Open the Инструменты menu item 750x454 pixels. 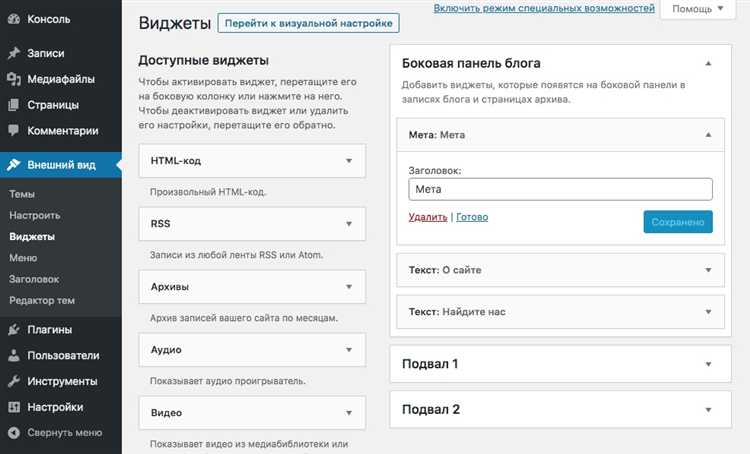(x=61, y=381)
